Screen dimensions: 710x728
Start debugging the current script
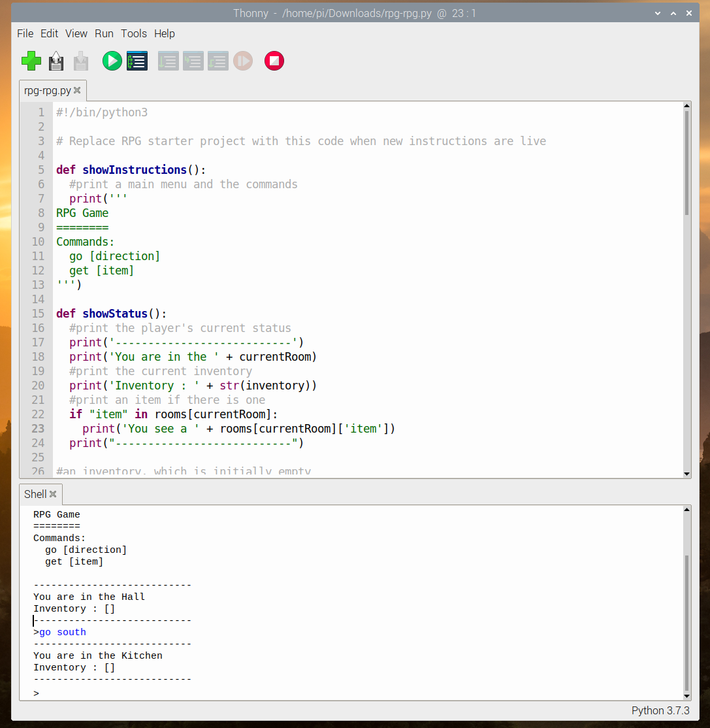[137, 61]
